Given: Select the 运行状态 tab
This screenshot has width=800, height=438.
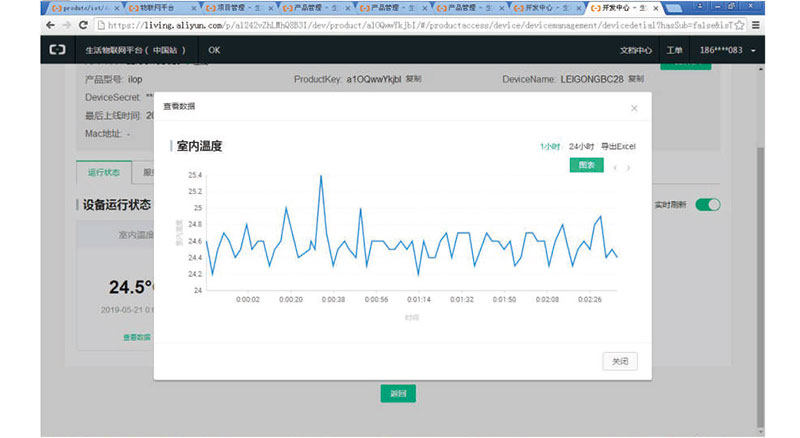Looking at the screenshot, I should coord(104,173).
